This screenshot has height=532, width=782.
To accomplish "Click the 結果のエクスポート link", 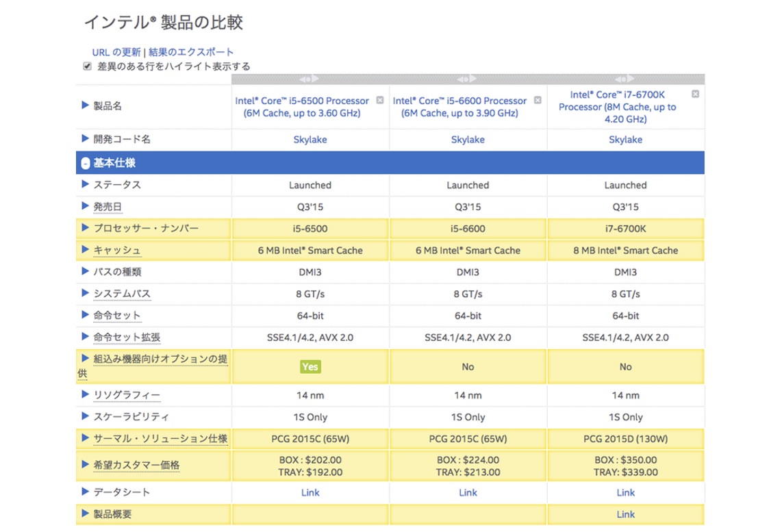I will [x=191, y=52].
